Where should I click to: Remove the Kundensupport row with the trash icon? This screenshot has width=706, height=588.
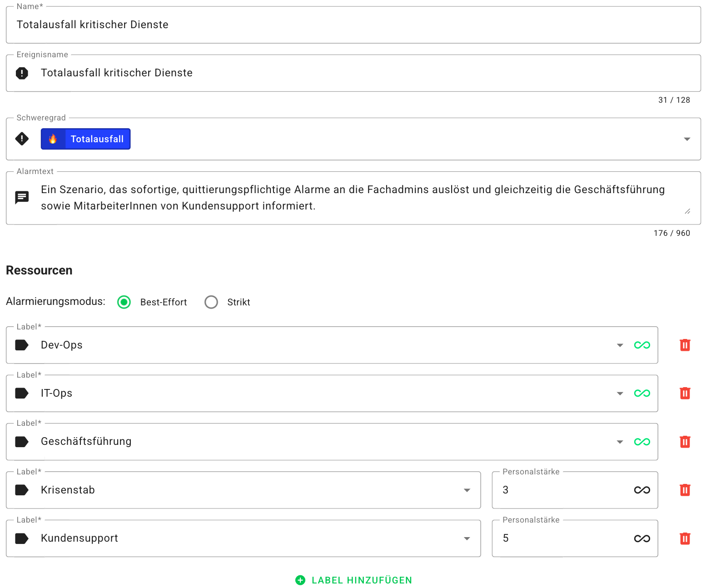[x=685, y=538]
